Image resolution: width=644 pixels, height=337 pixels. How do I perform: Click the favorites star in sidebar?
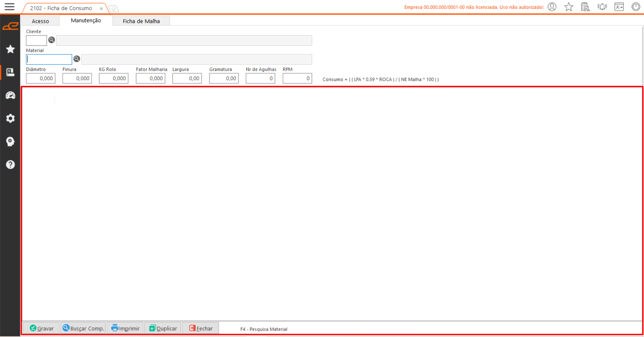[10, 49]
